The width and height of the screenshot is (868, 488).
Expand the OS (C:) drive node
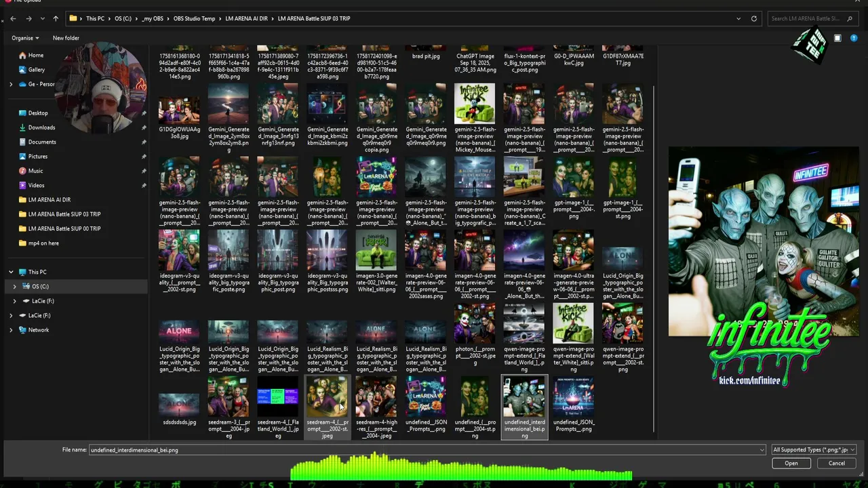(x=14, y=287)
